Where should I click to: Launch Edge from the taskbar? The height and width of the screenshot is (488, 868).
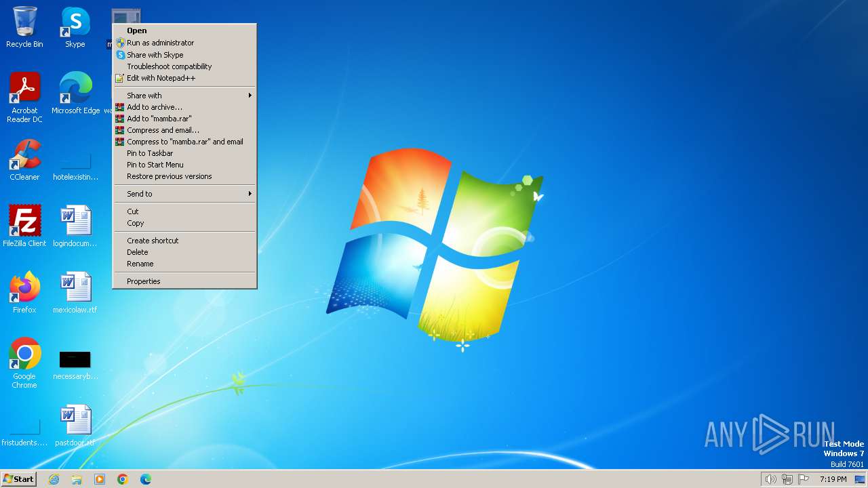click(x=146, y=479)
